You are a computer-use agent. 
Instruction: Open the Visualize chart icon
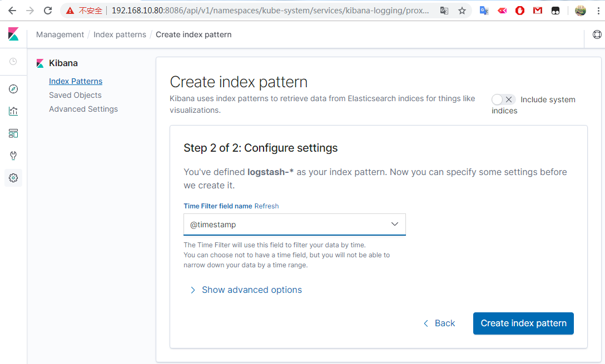point(13,111)
